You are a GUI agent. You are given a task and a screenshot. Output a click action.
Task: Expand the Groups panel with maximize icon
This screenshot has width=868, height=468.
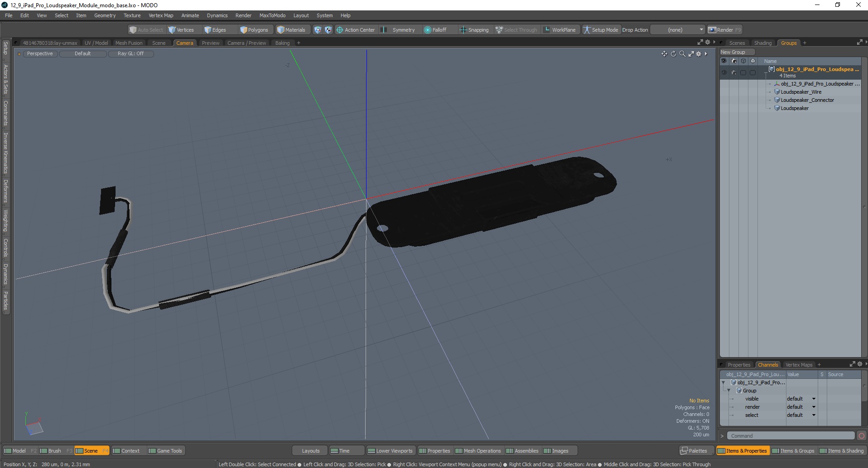[x=859, y=43]
